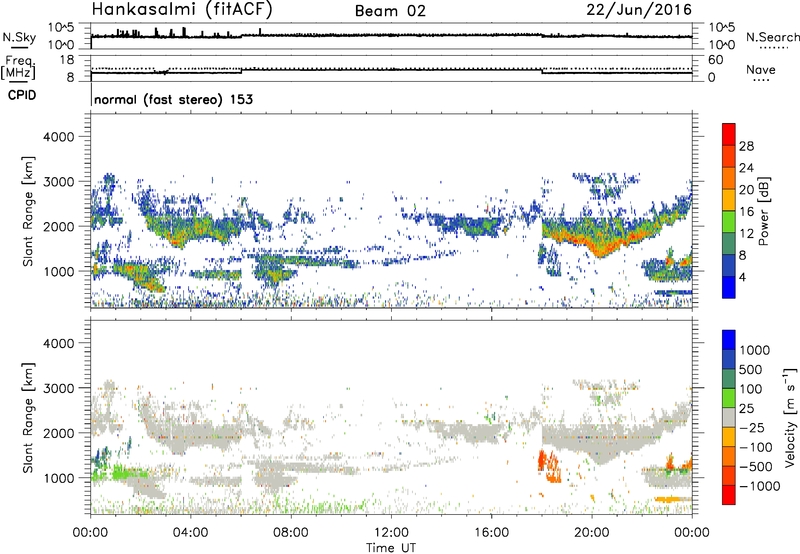The image size is (800, 554).
Task: Click velocity colorbar value '-1000'
Action: 760,486
